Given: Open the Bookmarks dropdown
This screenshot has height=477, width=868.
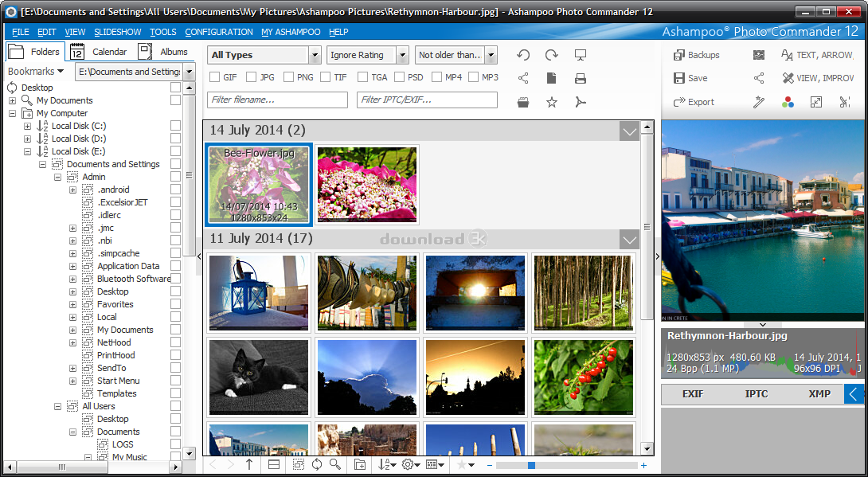Looking at the screenshot, I should coord(36,72).
